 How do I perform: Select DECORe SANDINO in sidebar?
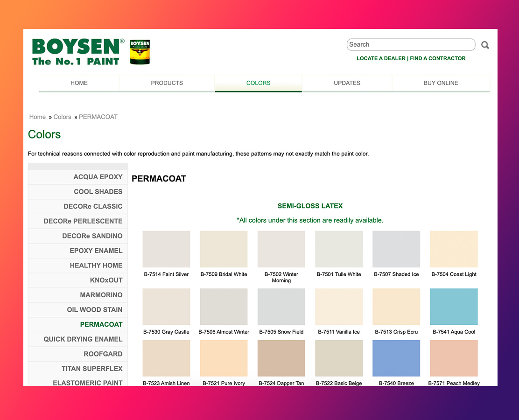[78, 236]
